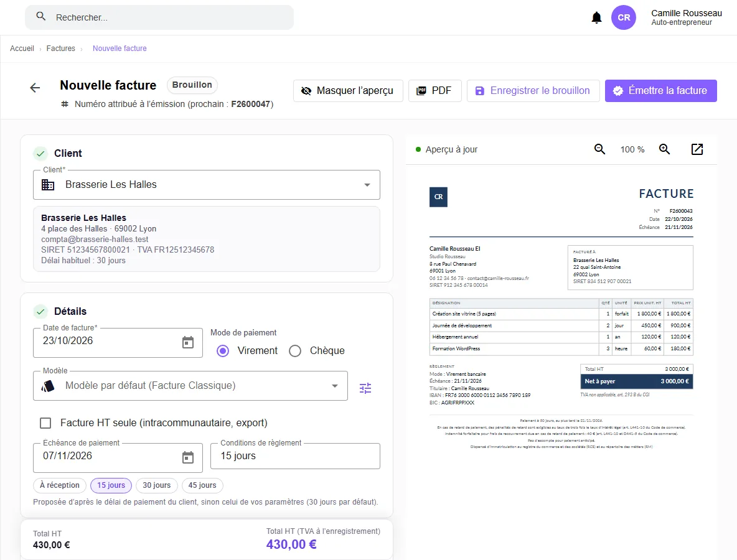Open the Modèle dropdown arrow
This screenshot has width=737, height=560.
[x=335, y=386]
